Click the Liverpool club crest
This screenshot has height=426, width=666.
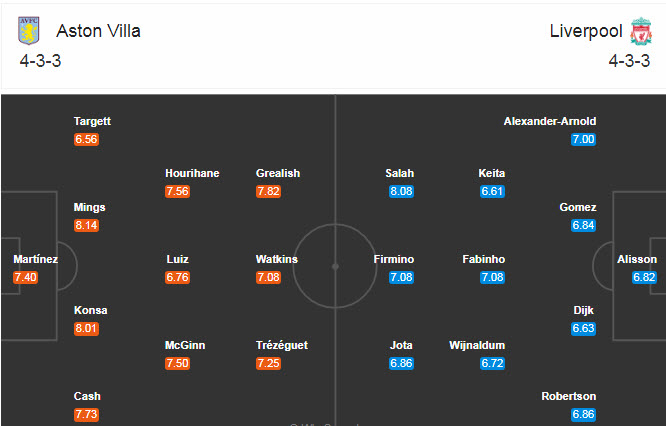coord(639,32)
